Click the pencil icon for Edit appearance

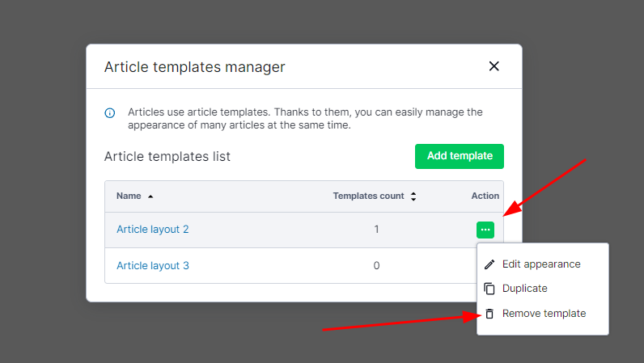489,264
